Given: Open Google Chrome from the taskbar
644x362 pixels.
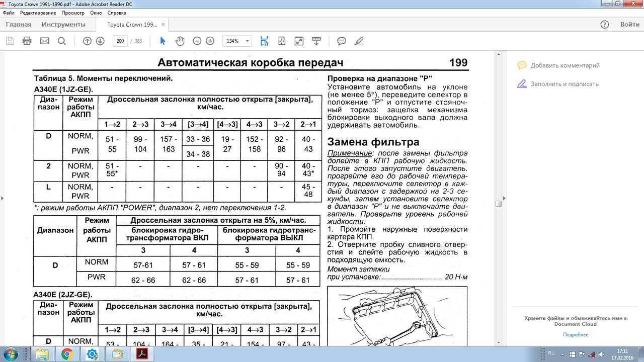Looking at the screenshot, I should [x=67, y=354].
